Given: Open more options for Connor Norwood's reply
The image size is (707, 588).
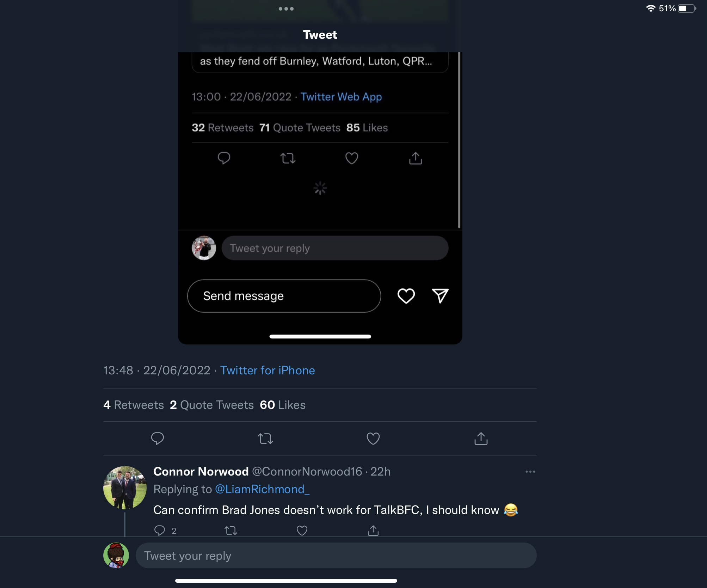Looking at the screenshot, I should pyautogui.click(x=530, y=472).
